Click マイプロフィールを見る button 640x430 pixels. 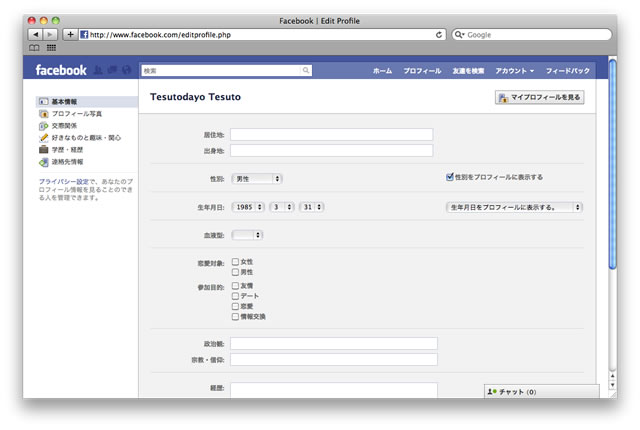(540, 97)
